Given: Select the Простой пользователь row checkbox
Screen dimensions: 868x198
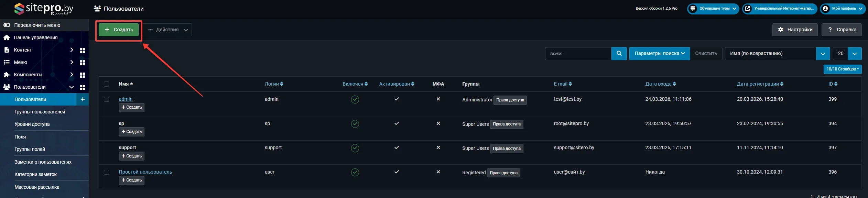Looking at the screenshot, I should pos(106,172).
